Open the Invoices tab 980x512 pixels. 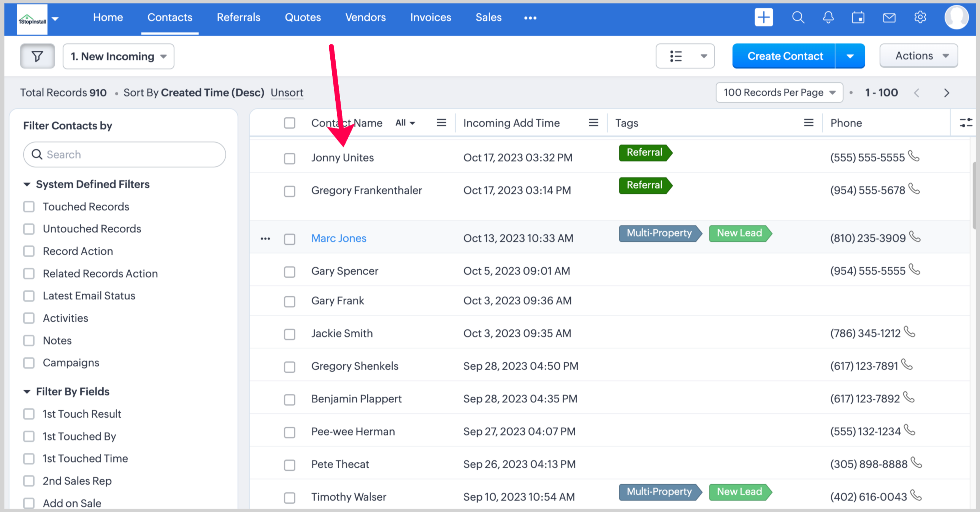[x=430, y=17]
